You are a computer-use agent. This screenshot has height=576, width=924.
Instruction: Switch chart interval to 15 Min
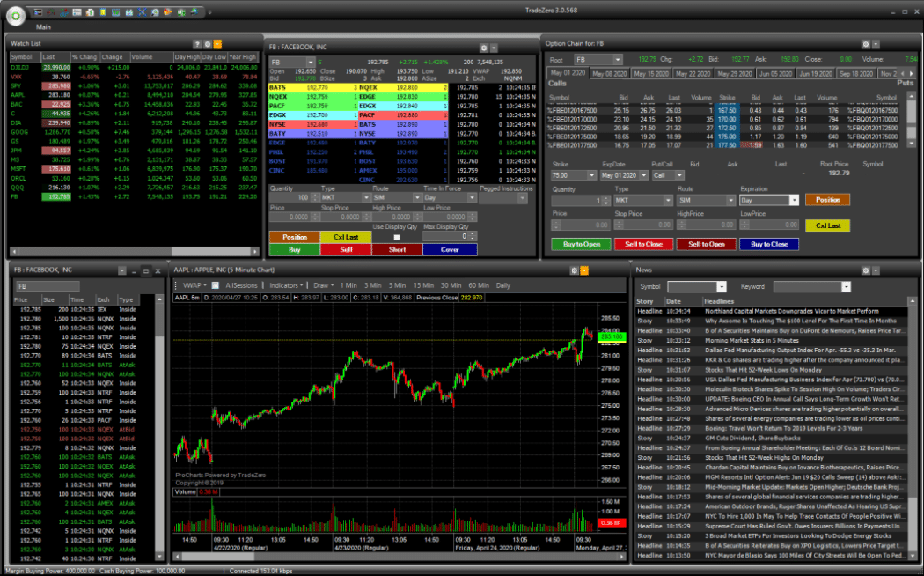[423, 285]
